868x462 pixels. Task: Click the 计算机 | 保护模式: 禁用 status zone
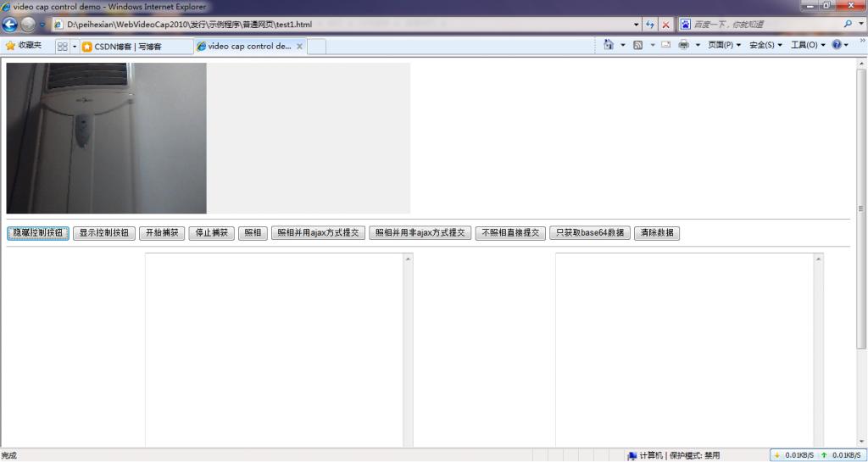674,455
